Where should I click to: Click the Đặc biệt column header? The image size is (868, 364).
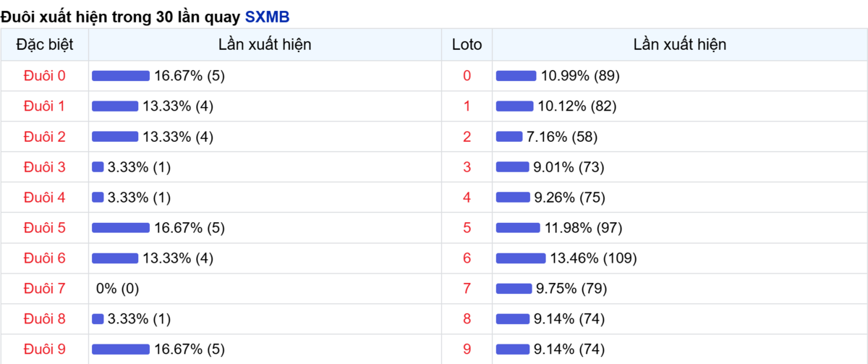44,45
